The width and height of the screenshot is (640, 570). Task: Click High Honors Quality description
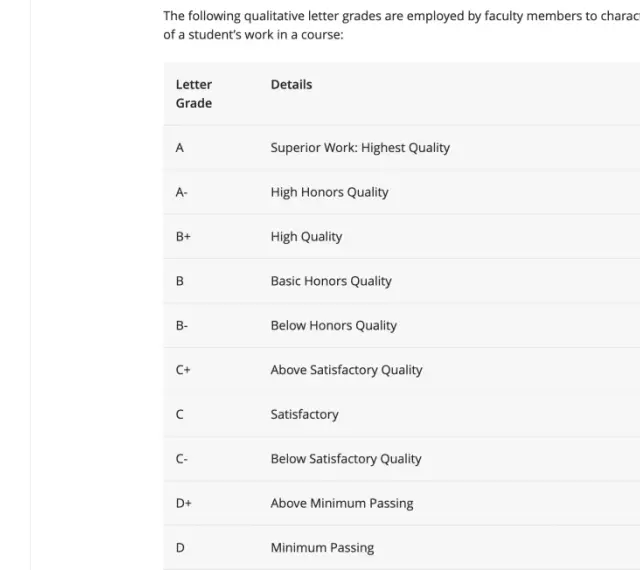pyautogui.click(x=329, y=192)
